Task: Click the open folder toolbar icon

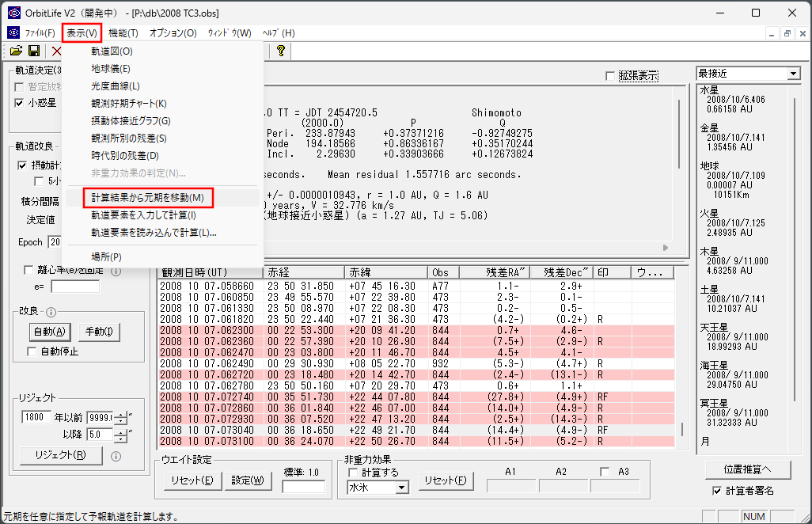Action: tap(16, 51)
